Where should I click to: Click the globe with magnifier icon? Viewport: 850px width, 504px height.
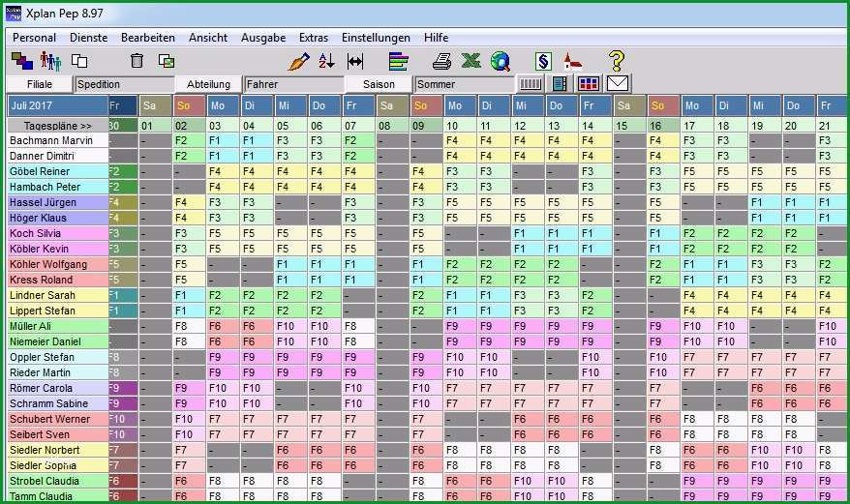pos(501,61)
